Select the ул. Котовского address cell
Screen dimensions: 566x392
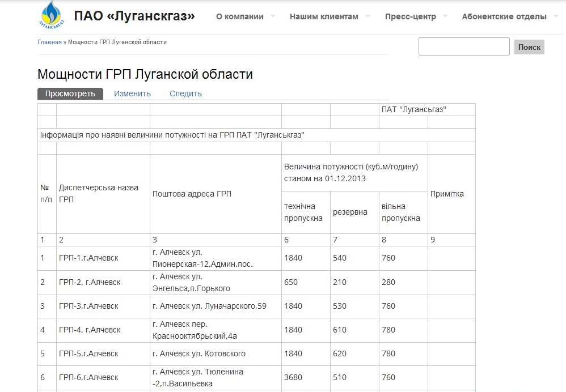(216, 354)
